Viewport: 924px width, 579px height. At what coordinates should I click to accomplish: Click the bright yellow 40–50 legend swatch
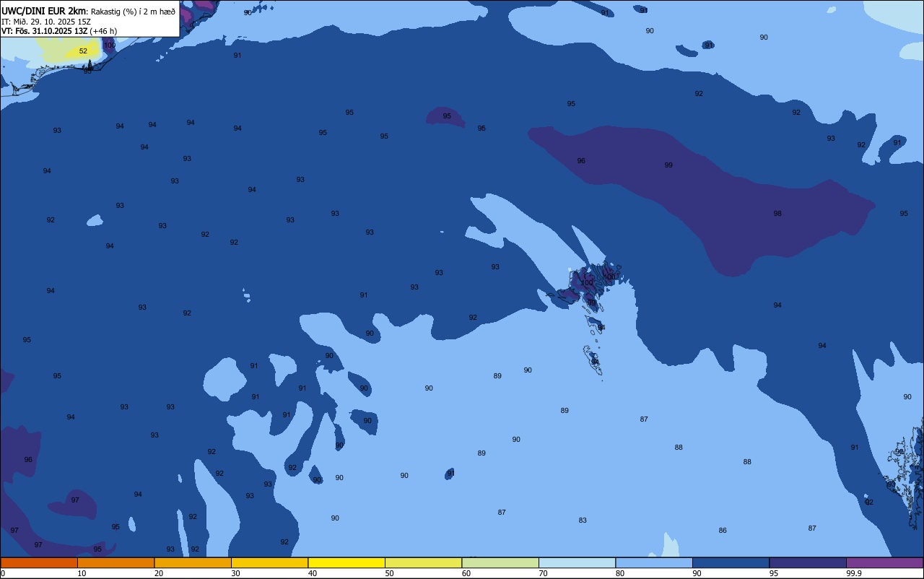(x=346, y=562)
